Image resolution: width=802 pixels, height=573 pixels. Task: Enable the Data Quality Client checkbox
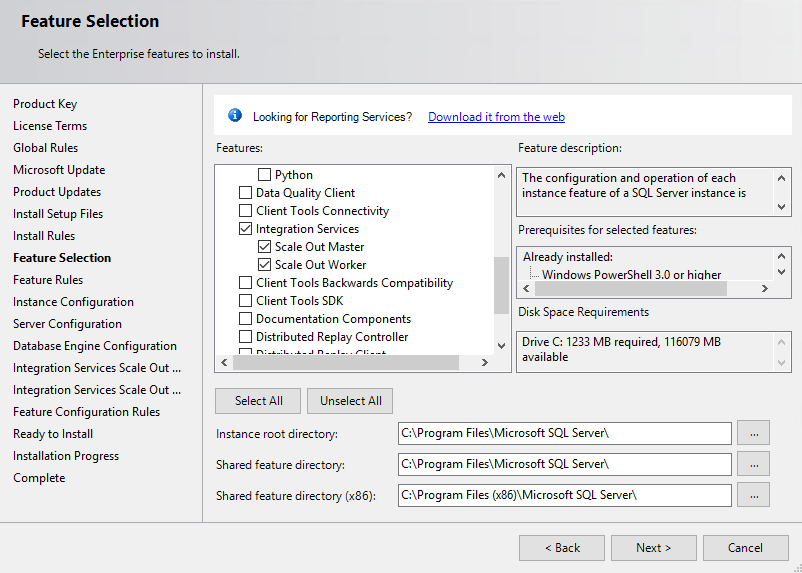246,193
